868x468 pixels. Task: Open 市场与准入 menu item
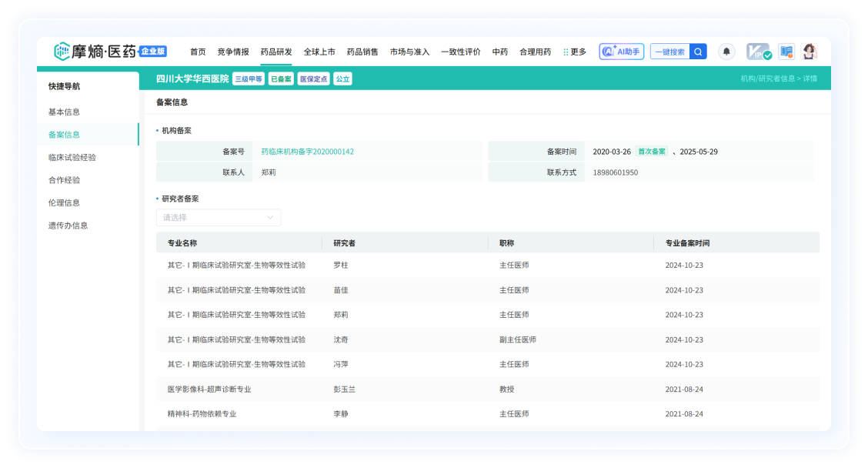[x=409, y=52]
